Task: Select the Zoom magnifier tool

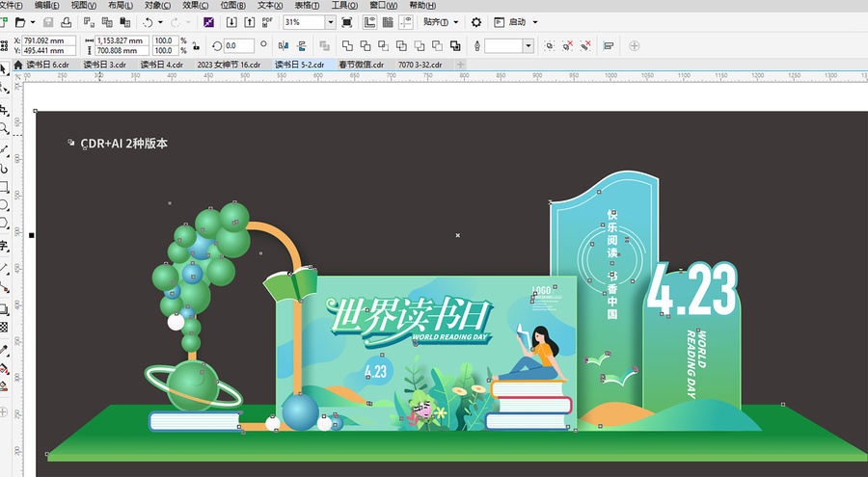Action: (4, 128)
